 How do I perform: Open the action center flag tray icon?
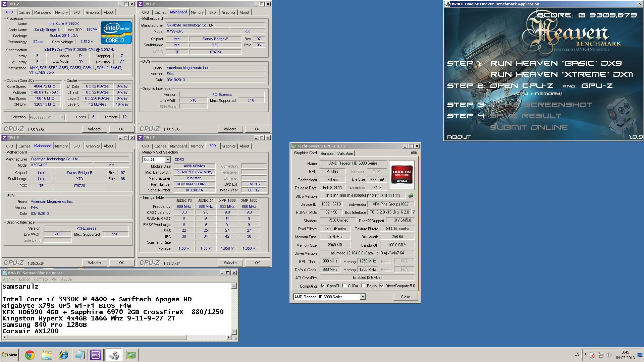[593, 355]
